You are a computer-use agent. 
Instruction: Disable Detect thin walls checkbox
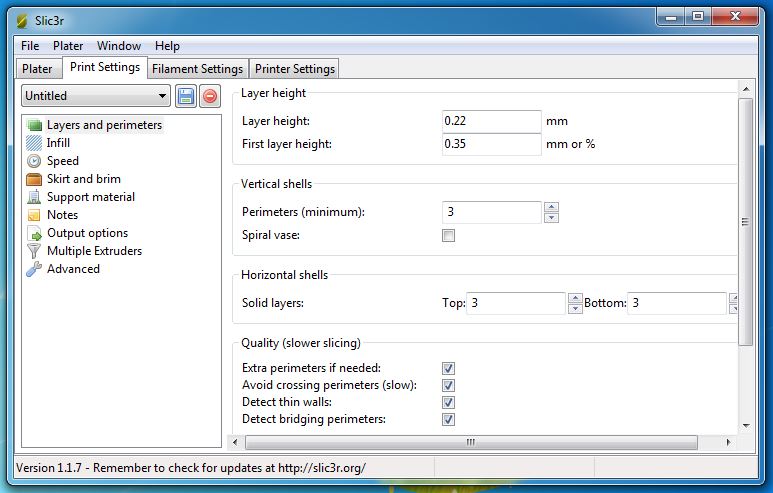pos(448,402)
